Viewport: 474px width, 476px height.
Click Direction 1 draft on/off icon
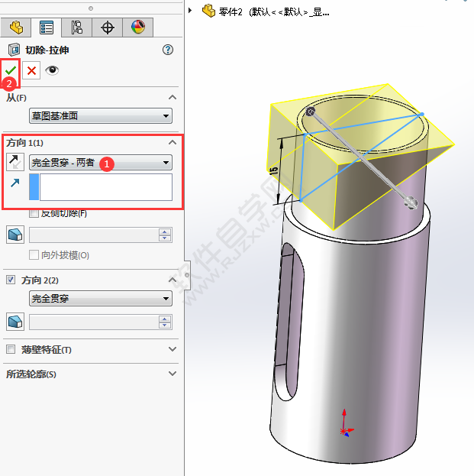click(15, 235)
